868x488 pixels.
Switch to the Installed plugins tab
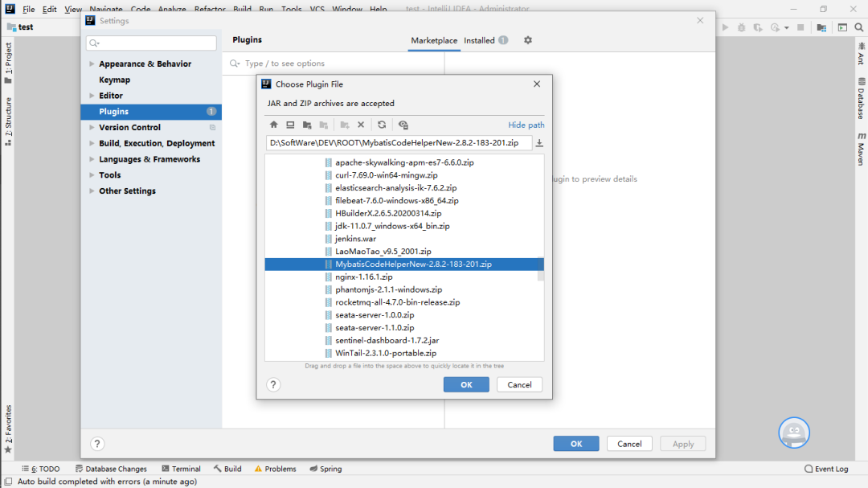click(x=479, y=40)
